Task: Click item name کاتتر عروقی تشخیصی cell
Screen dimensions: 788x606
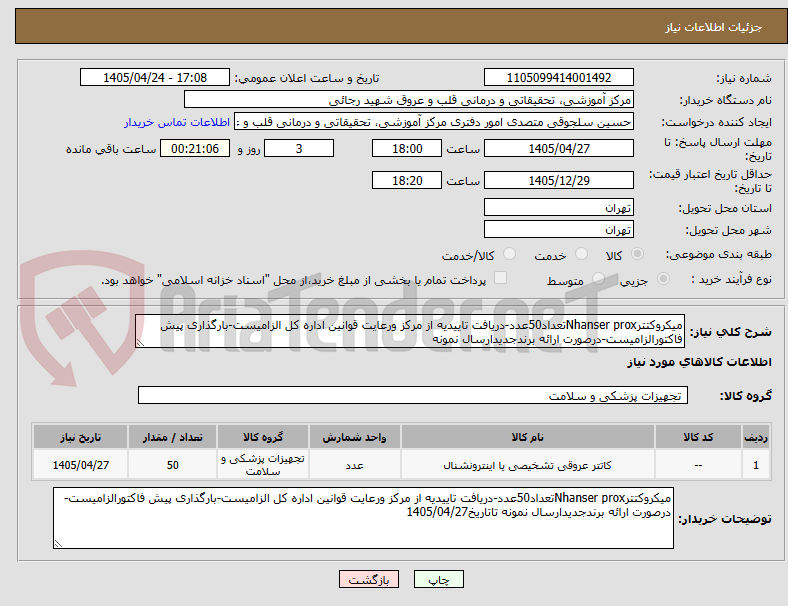Action: tap(528, 465)
